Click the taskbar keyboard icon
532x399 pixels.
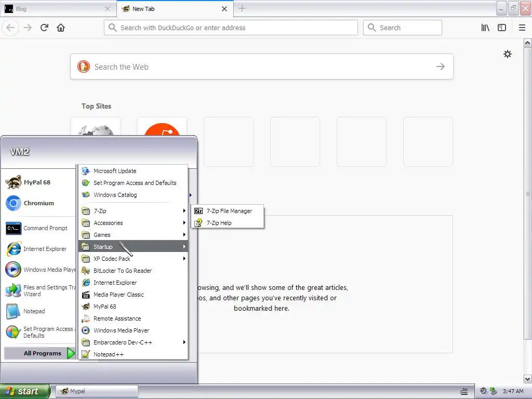tap(464, 391)
